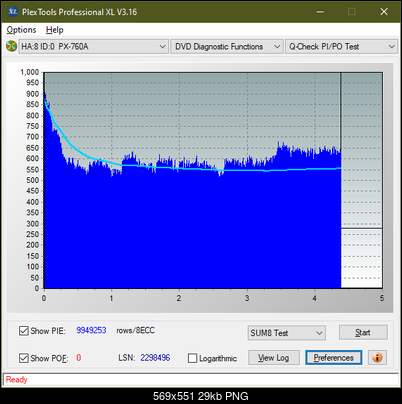402x404 pixels.
Task: Close the PlexTools window
Action: 384,12
